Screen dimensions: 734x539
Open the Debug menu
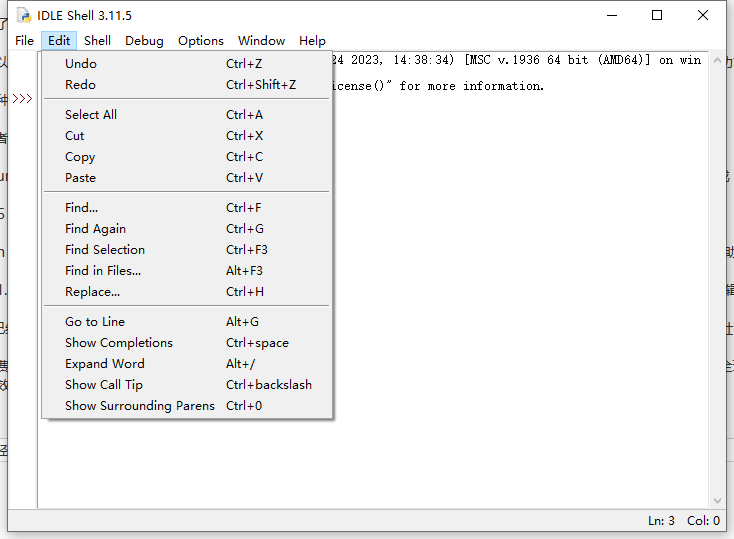click(x=144, y=41)
